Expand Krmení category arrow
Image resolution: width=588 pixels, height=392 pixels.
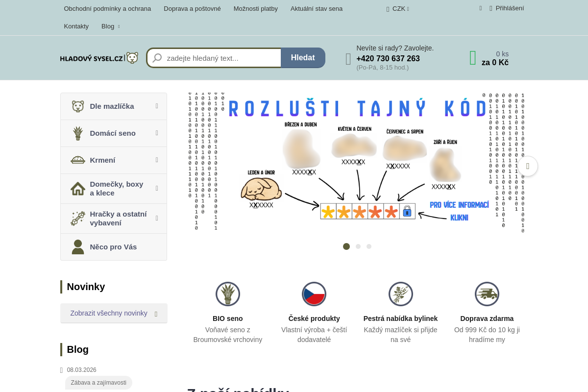pyautogui.click(x=157, y=160)
